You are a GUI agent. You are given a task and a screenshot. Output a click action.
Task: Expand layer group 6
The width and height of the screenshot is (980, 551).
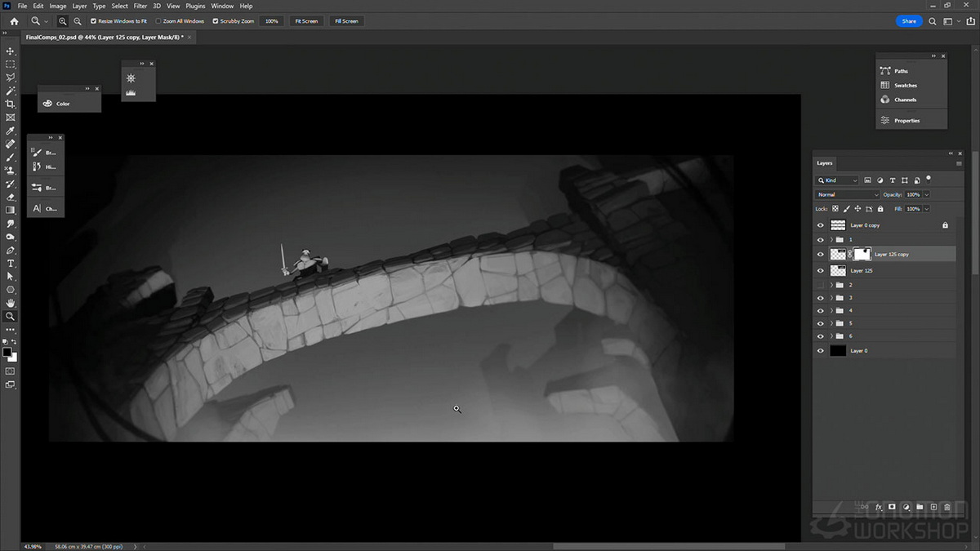coord(831,336)
